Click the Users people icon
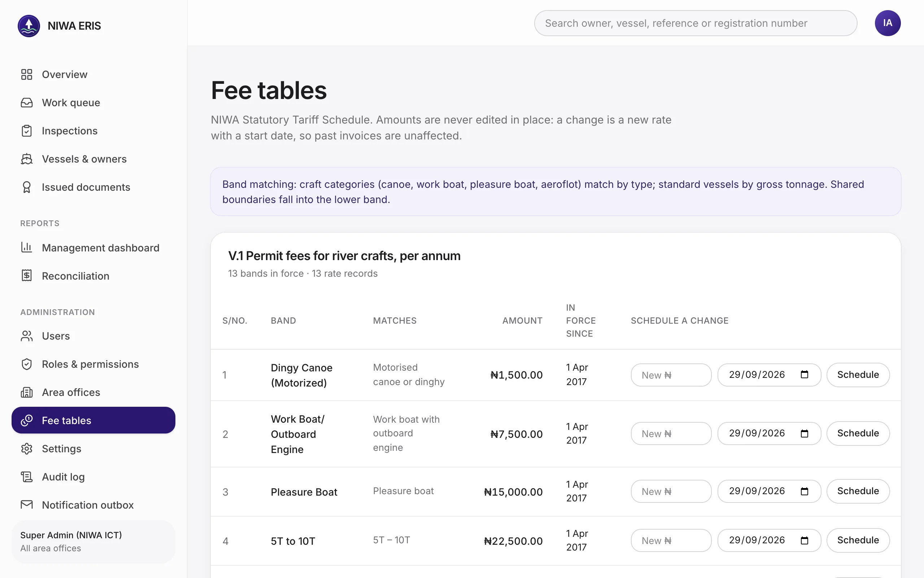This screenshot has width=924, height=578. (x=27, y=336)
